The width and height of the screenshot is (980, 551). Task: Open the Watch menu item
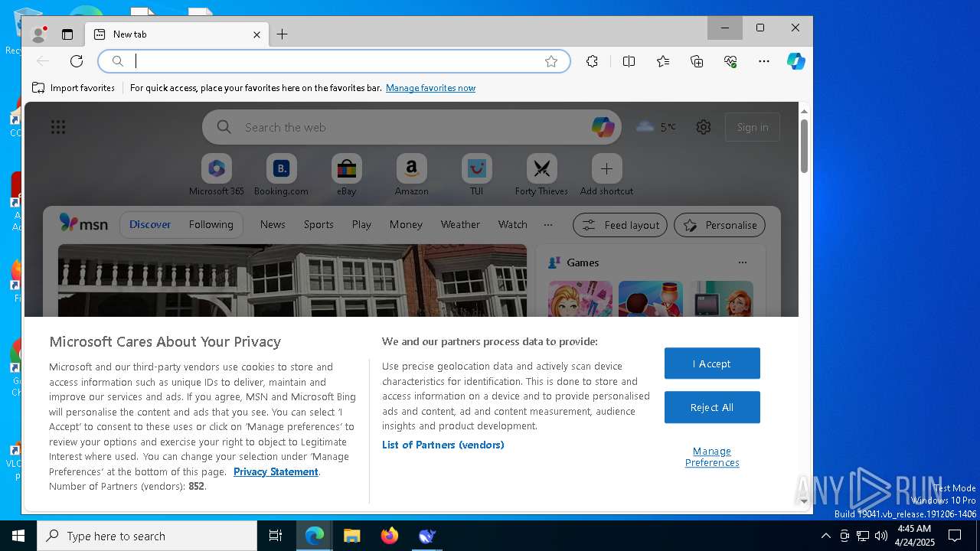pos(513,224)
